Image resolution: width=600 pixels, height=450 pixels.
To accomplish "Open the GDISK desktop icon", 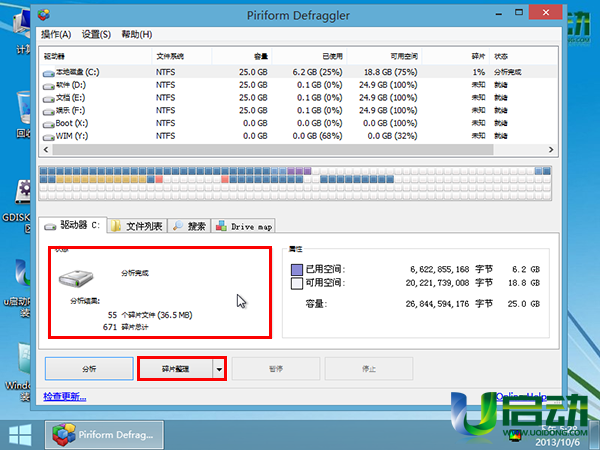I will coord(18,206).
